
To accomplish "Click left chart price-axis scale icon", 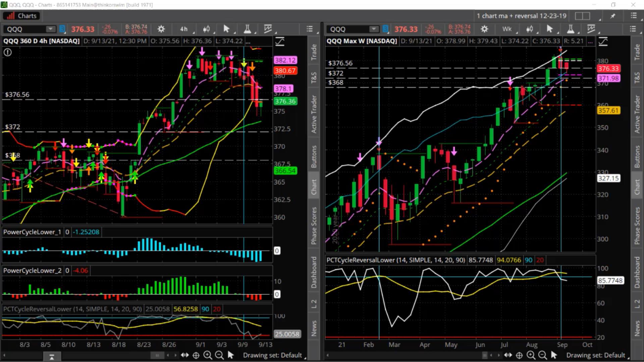I will tap(280, 42).
